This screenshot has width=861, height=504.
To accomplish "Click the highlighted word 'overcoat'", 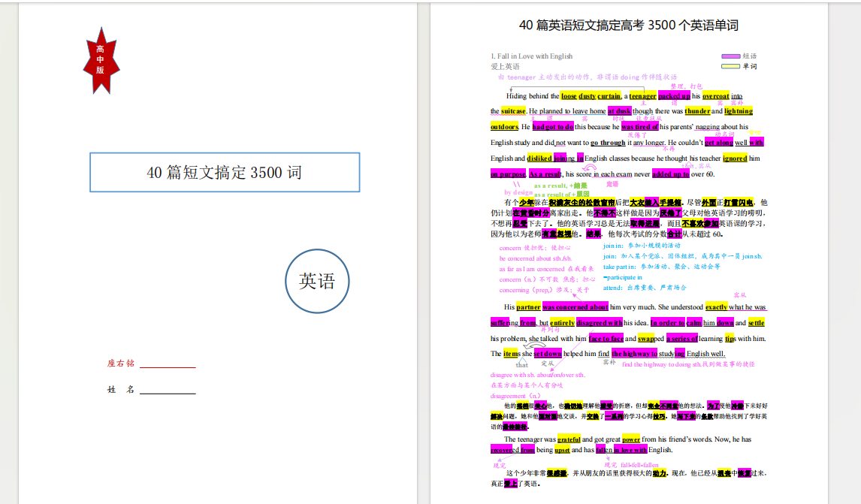I will 716,96.
